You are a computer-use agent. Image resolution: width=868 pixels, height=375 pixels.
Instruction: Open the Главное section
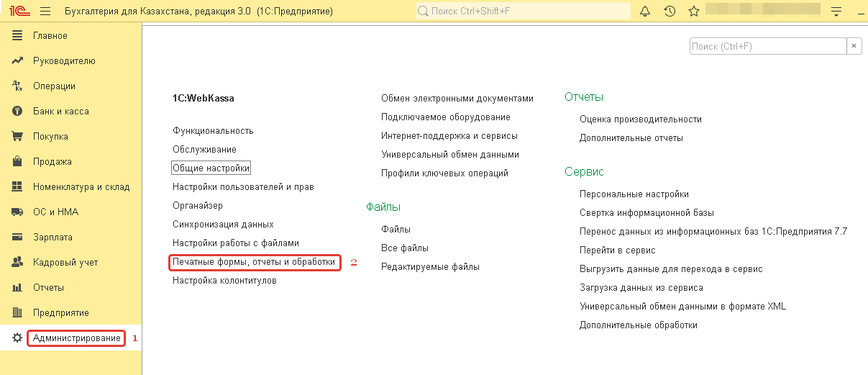50,36
